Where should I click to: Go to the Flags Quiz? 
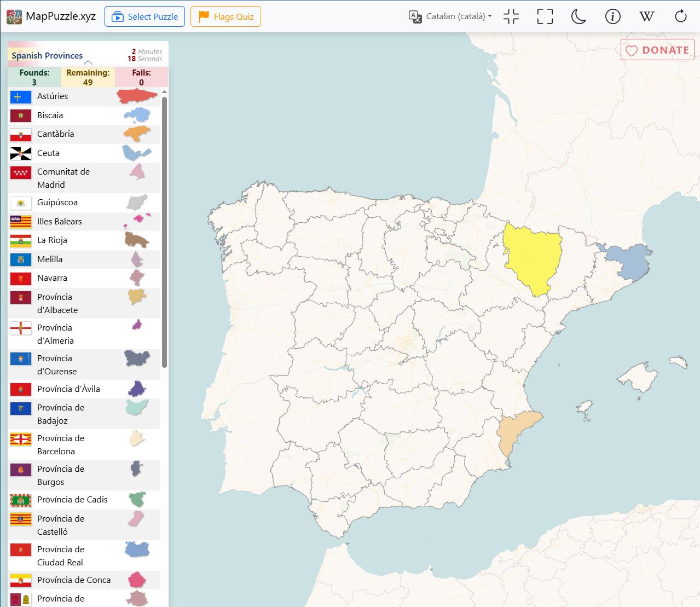pyautogui.click(x=225, y=16)
